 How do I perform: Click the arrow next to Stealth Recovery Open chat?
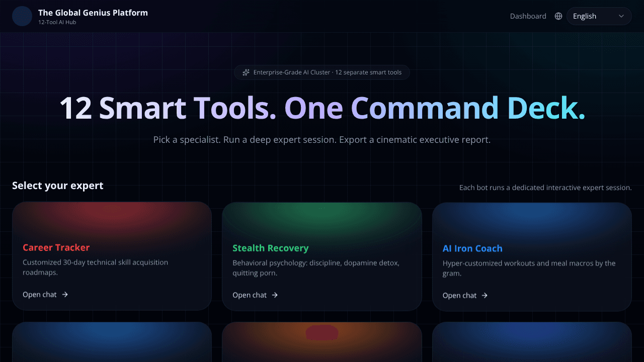click(x=275, y=295)
